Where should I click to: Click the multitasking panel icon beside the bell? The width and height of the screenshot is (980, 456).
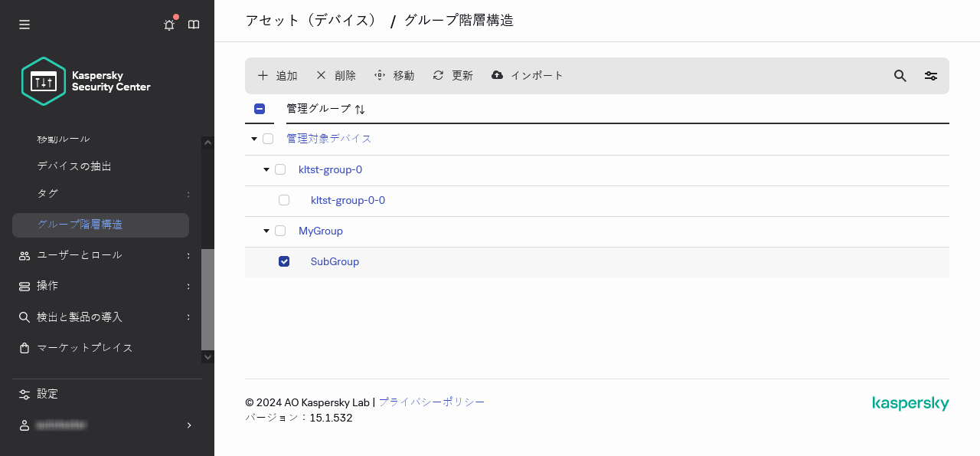tap(193, 25)
